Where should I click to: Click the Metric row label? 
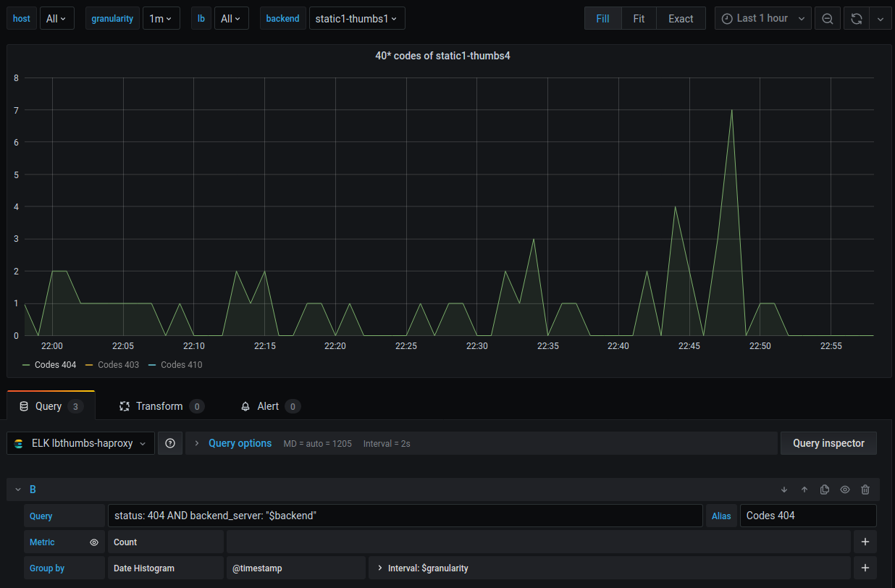[42, 542]
